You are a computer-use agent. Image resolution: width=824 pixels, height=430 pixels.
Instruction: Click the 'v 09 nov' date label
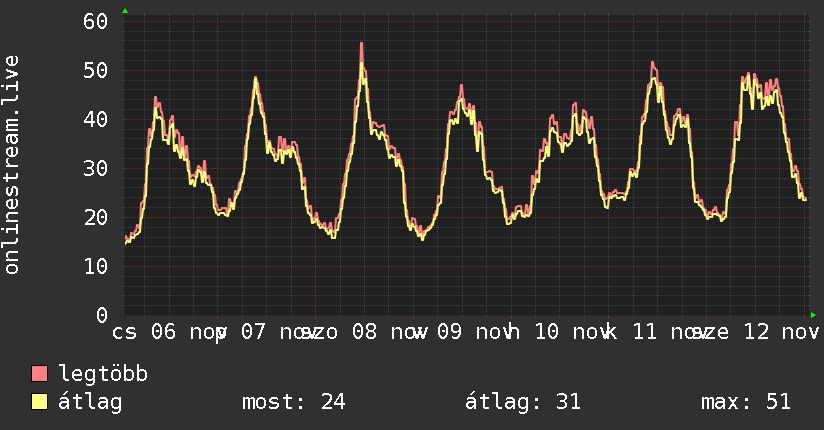pyautogui.click(x=462, y=332)
